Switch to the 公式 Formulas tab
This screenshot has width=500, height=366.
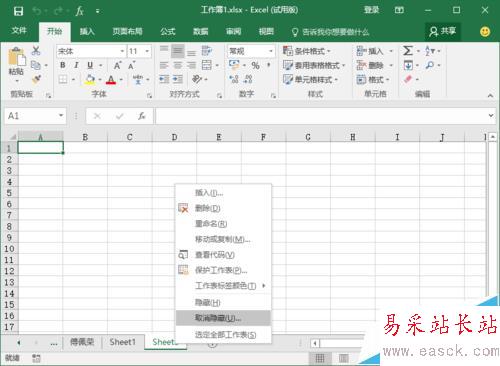pos(168,31)
